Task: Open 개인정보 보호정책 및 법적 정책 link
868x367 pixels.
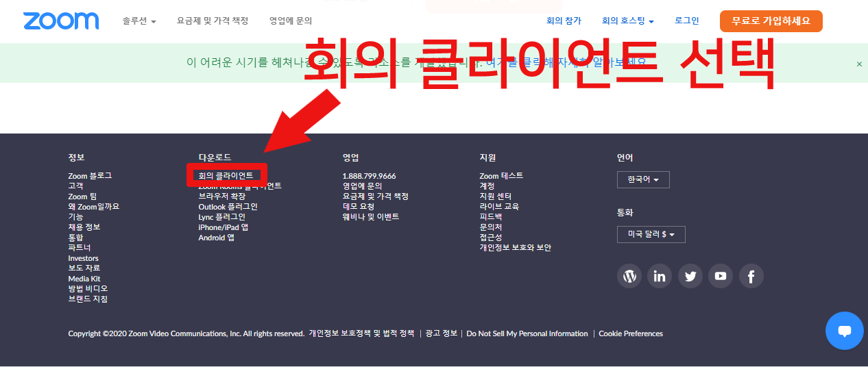Action: pos(361,333)
